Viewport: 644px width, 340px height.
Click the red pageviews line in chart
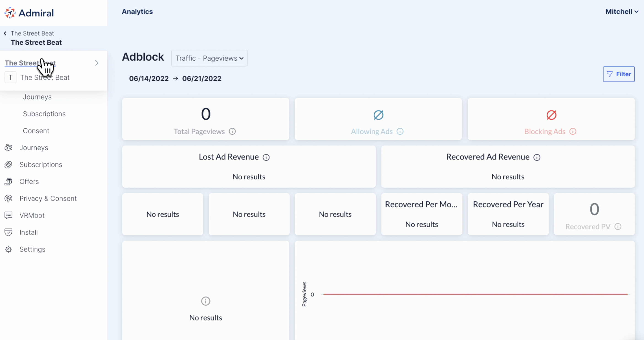point(475,294)
